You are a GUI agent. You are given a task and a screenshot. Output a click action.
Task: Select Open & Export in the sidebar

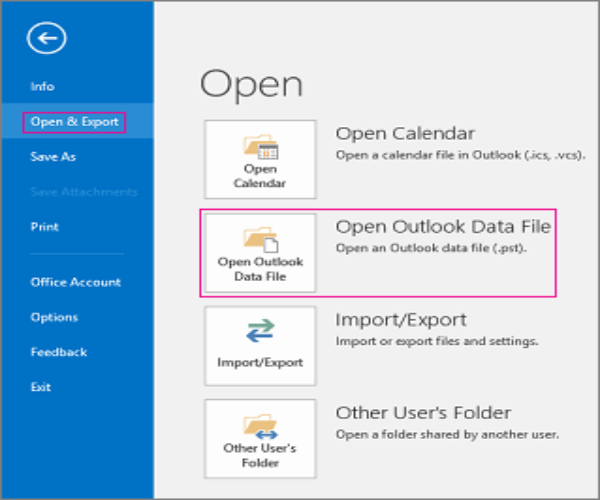pos(74,122)
